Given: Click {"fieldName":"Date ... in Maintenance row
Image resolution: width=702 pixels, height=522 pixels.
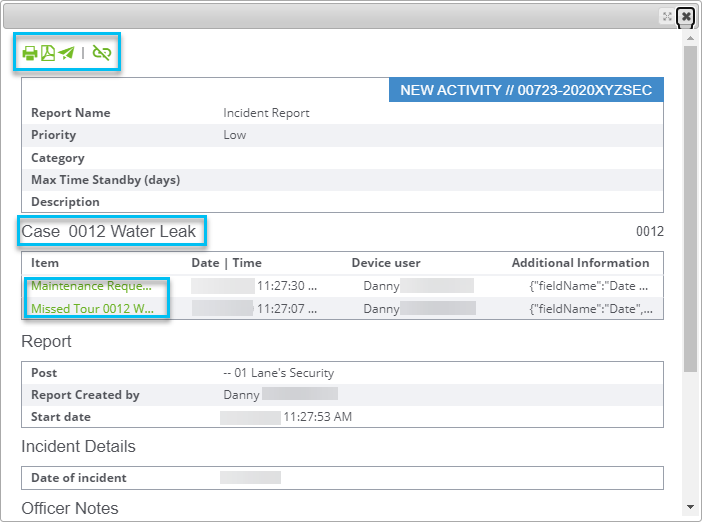Looking at the screenshot, I should click(x=589, y=286).
